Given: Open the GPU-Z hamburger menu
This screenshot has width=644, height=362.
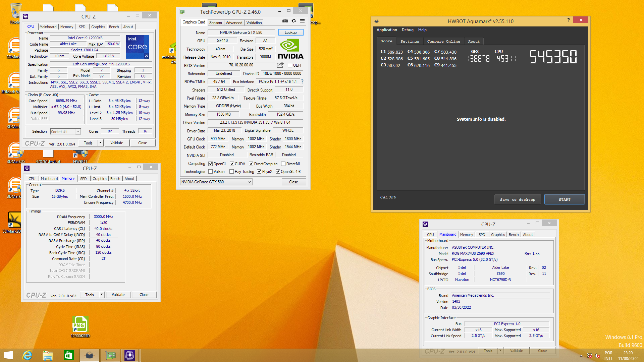Looking at the screenshot, I should click(x=302, y=21).
